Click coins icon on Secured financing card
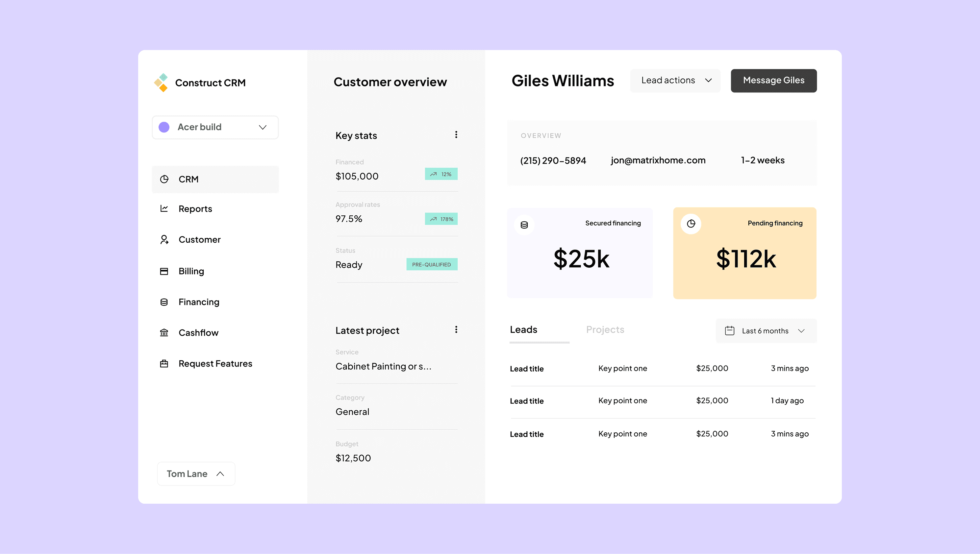Viewport: 980px width, 554px height. [524, 225]
